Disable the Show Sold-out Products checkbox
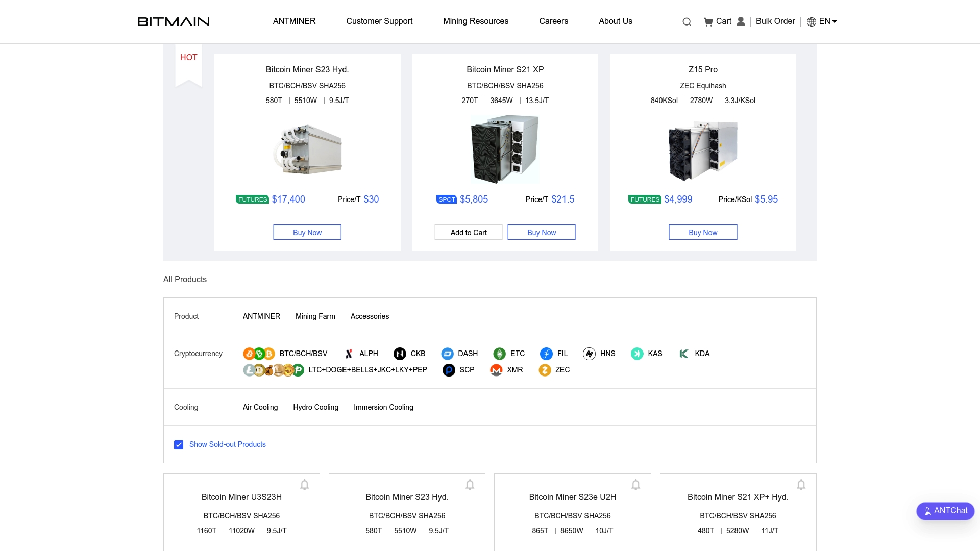Viewport: 980px width, 551px height. (179, 444)
